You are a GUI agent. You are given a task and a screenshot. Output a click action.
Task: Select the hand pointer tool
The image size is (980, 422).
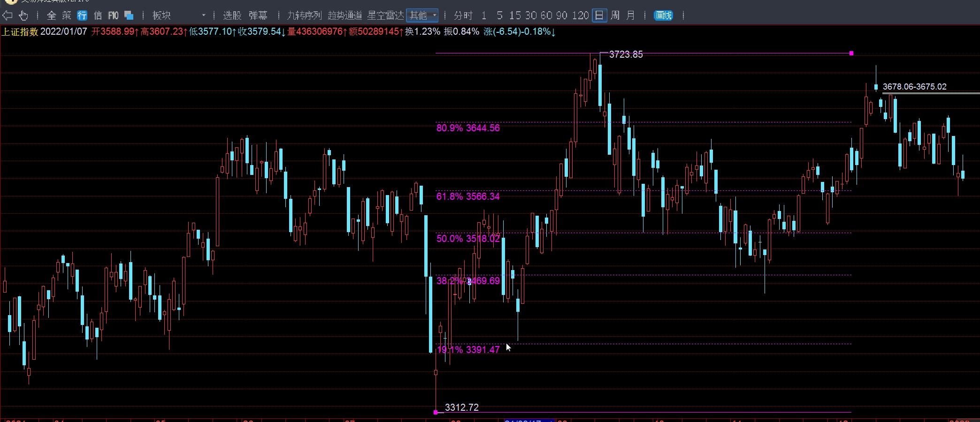pos(23,15)
